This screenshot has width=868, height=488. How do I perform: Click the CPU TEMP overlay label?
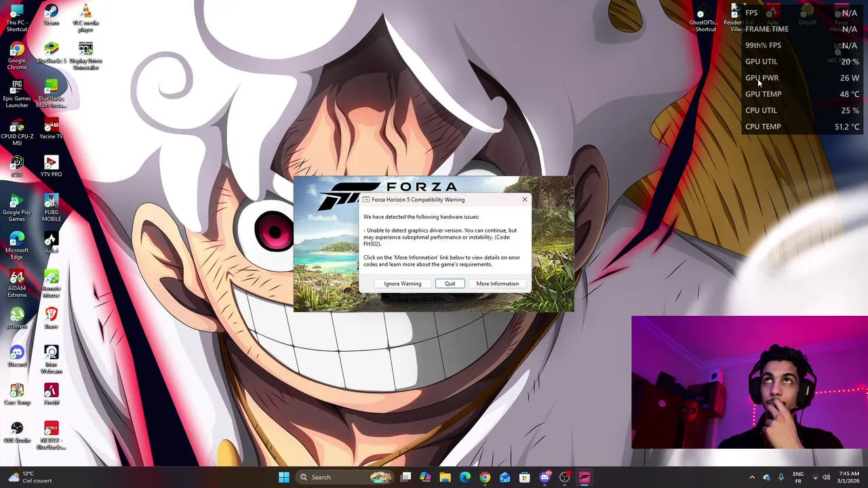click(763, 127)
